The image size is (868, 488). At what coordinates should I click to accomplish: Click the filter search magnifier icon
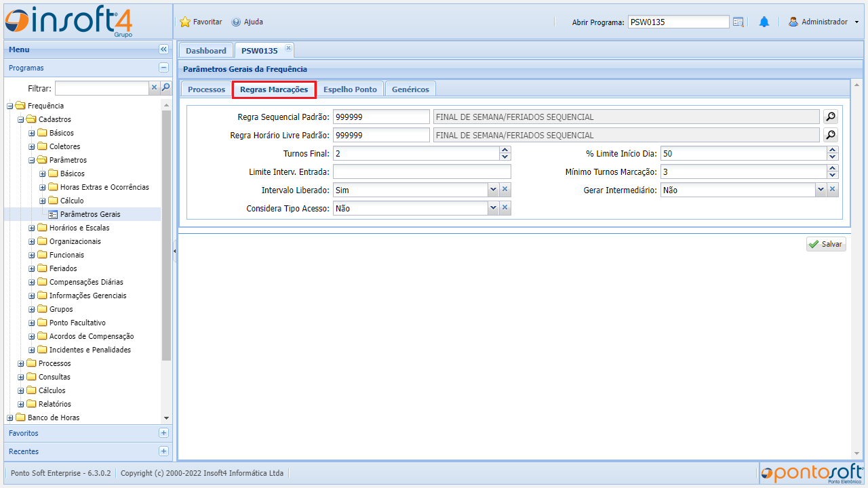(165, 87)
